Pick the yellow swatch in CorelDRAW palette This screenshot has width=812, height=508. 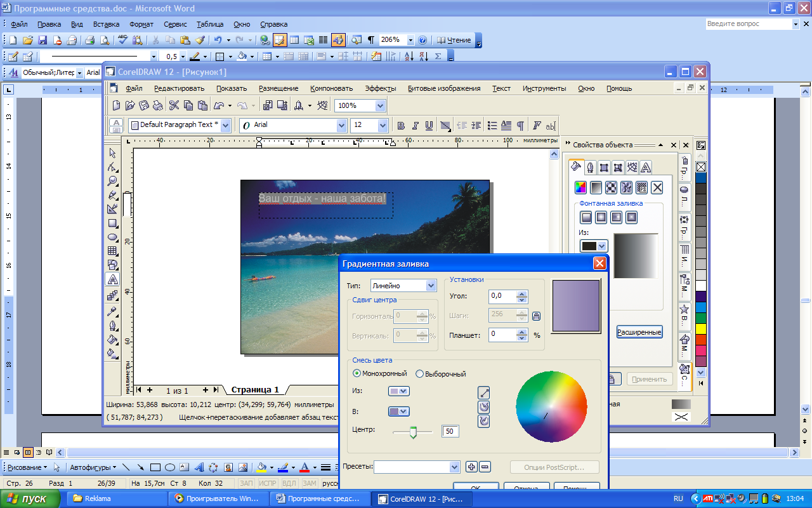click(x=701, y=328)
